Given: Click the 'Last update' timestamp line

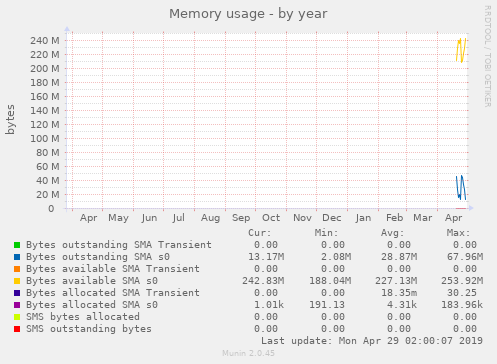Looking at the screenshot, I should tap(372, 341).
